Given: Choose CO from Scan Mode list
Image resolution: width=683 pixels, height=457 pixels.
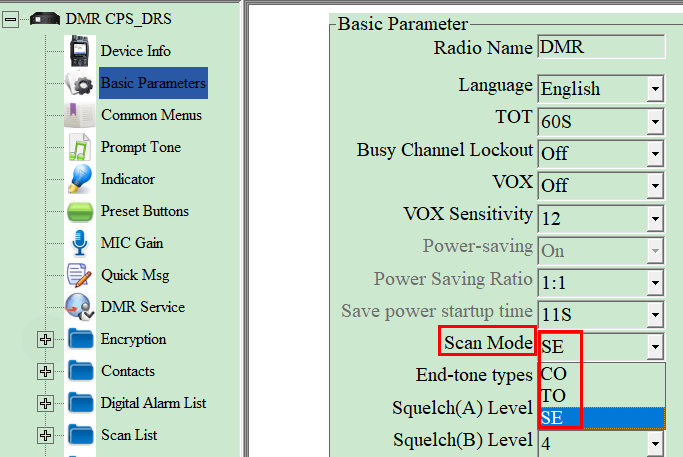Looking at the screenshot, I should pyautogui.click(x=554, y=374).
